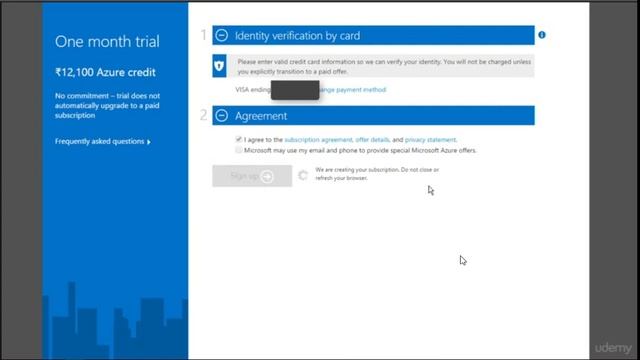Toggle the subscription agreement checkbox
This screenshot has height=360, width=640.
tap(239, 139)
